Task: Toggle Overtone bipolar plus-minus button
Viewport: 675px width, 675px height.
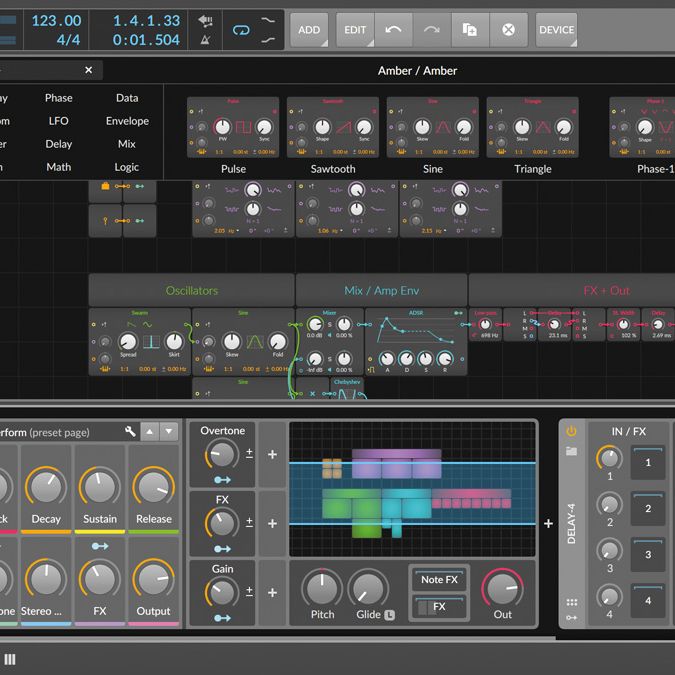Action: pyautogui.click(x=249, y=453)
